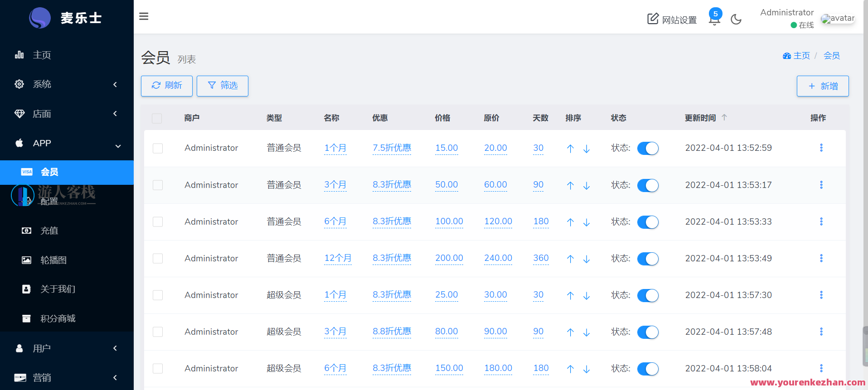Move 50.00 price row down
This screenshot has width=868, height=390.
click(x=587, y=185)
